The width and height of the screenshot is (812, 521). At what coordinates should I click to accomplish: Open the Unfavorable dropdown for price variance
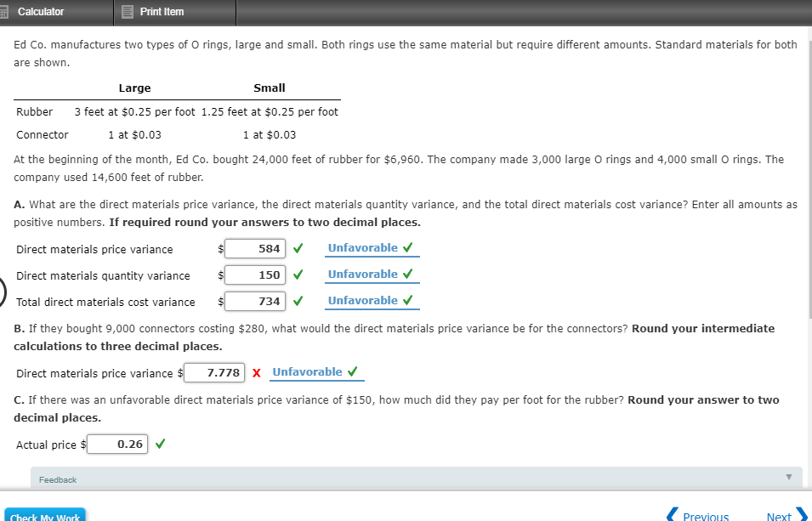point(365,247)
